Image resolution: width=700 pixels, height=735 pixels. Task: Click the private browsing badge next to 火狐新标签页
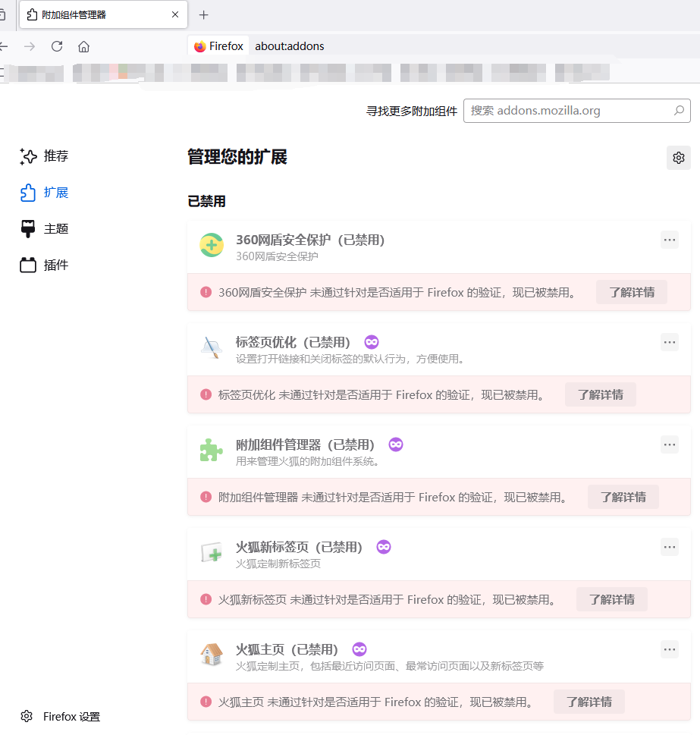tap(383, 546)
